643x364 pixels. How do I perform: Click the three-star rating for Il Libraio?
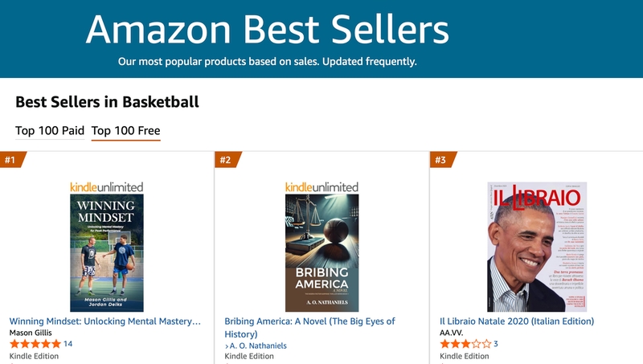[x=465, y=344]
